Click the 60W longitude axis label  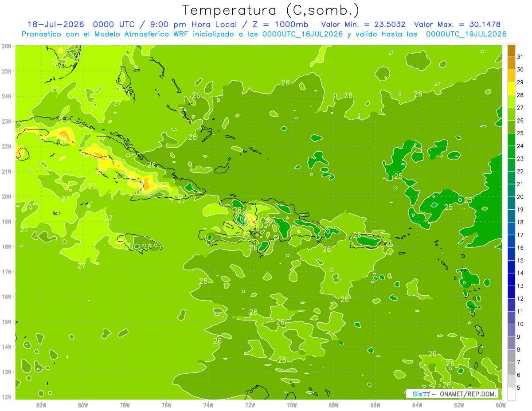pyautogui.click(x=501, y=405)
